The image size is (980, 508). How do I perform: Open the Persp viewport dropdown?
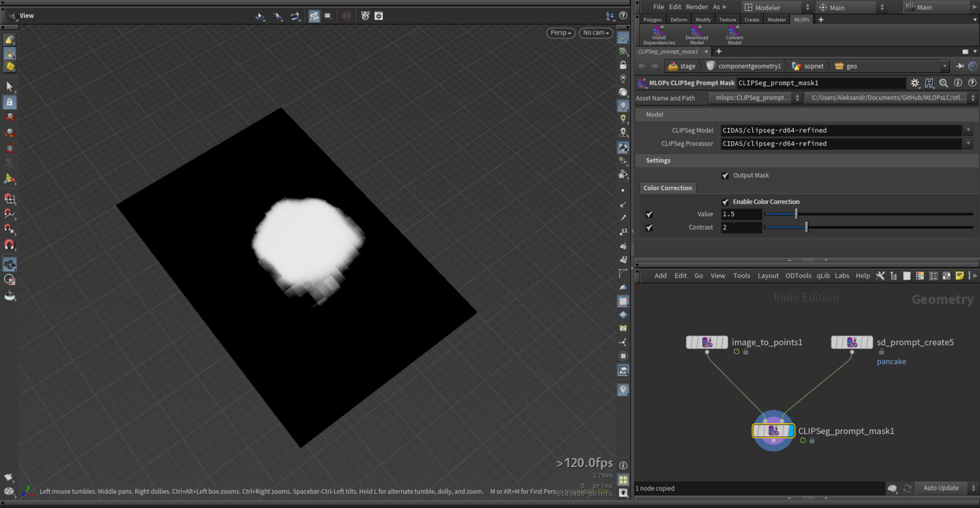(x=560, y=33)
